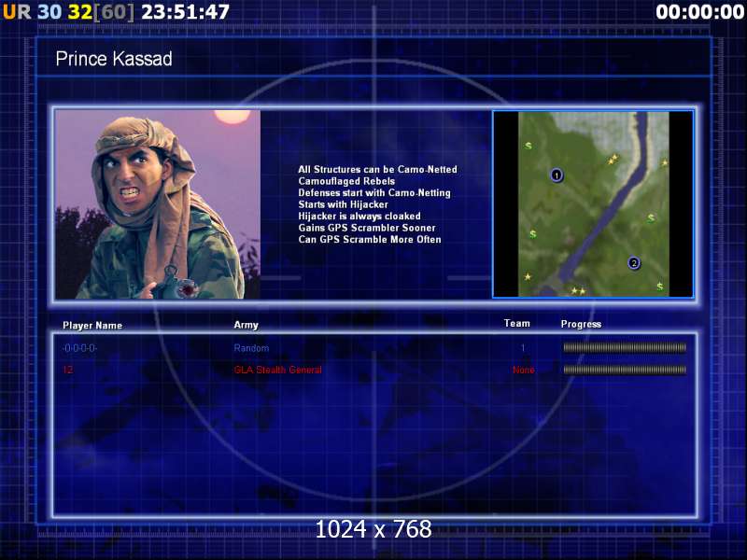
Task: Click 'Gains GPS Scrambler Sooner' perk line
Action: 367,228
